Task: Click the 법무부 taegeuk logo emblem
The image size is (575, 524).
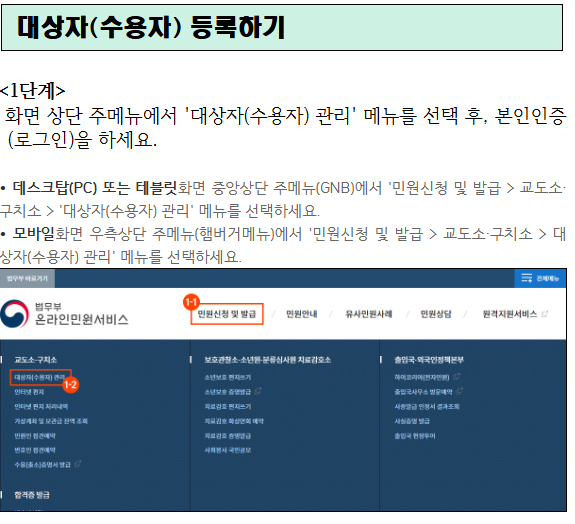Action: click(x=14, y=314)
